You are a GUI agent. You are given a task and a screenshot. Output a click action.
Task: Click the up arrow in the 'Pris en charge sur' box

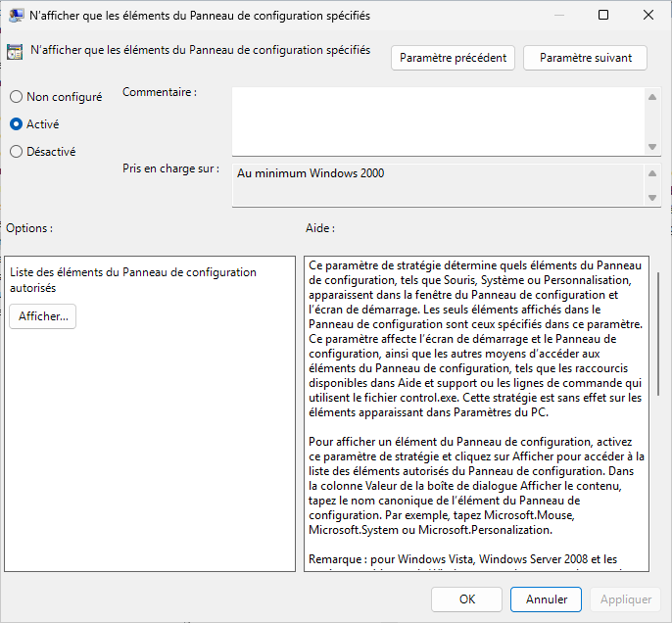click(x=652, y=172)
